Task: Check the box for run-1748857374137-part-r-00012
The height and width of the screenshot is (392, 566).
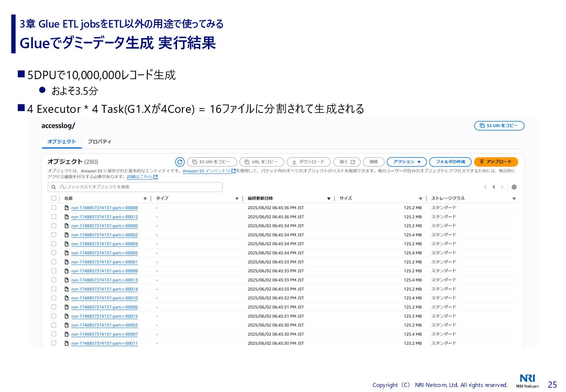Action: tap(54, 217)
